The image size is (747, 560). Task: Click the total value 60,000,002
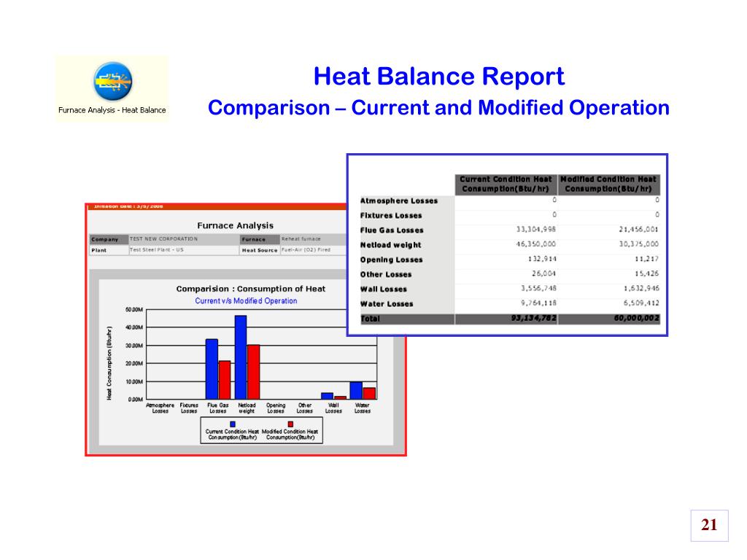click(x=636, y=318)
